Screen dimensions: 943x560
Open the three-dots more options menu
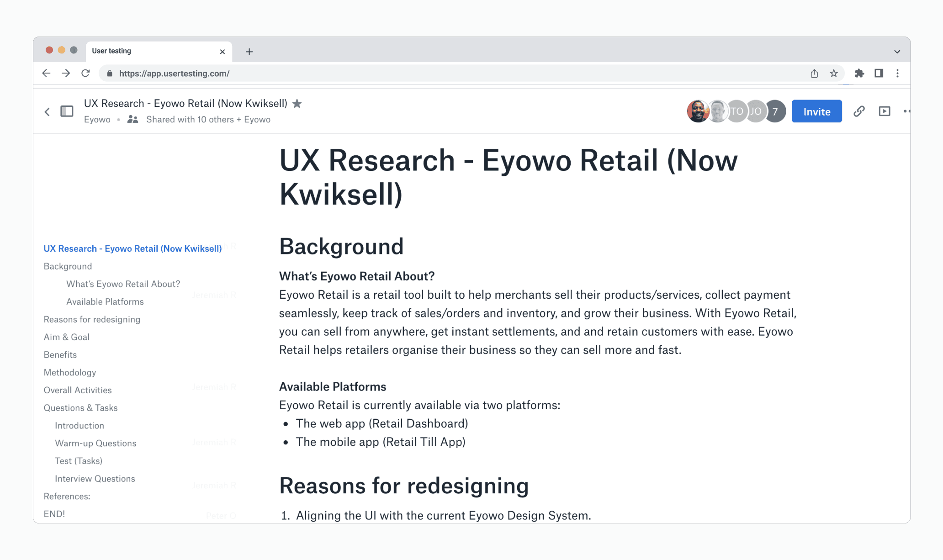pos(906,111)
